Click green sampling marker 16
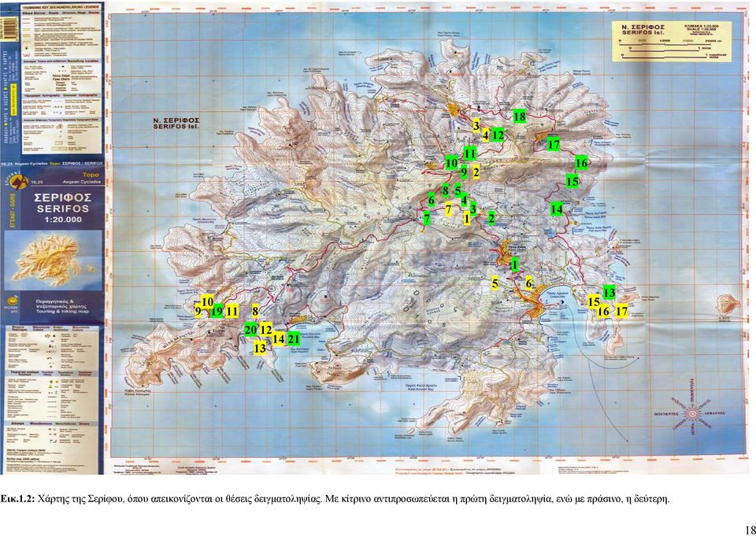 point(581,163)
